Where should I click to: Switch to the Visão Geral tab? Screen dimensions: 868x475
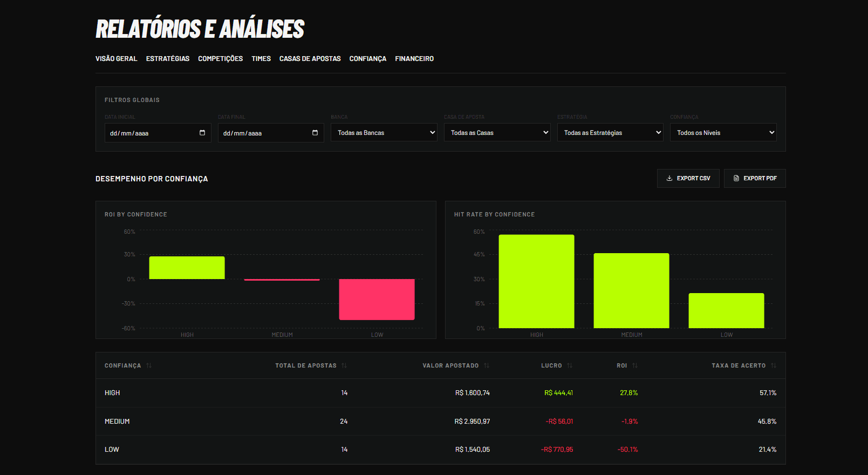pyautogui.click(x=117, y=59)
